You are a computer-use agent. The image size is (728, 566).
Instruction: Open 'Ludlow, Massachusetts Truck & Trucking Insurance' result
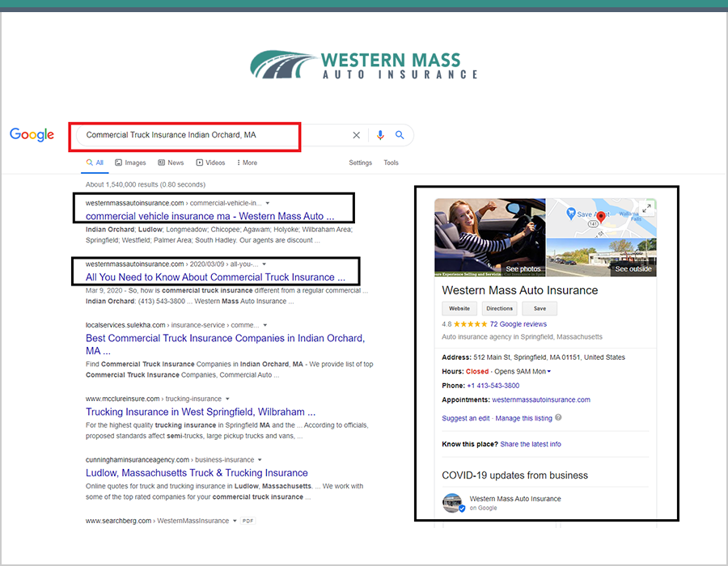pos(197,473)
